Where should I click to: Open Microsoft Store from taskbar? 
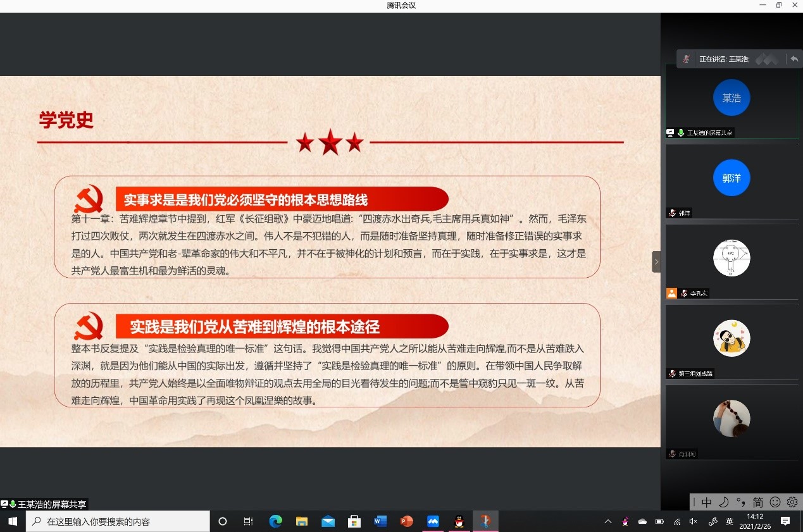point(354,522)
